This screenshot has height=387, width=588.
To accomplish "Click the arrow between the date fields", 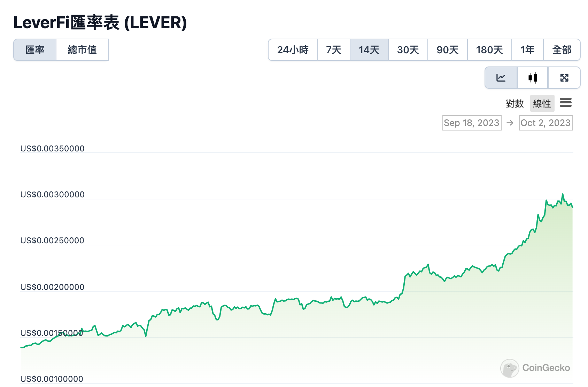I will (509, 123).
